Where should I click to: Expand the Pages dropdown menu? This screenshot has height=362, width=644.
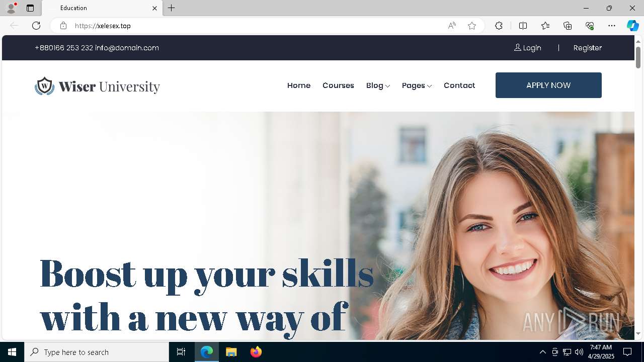coord(417,85)
